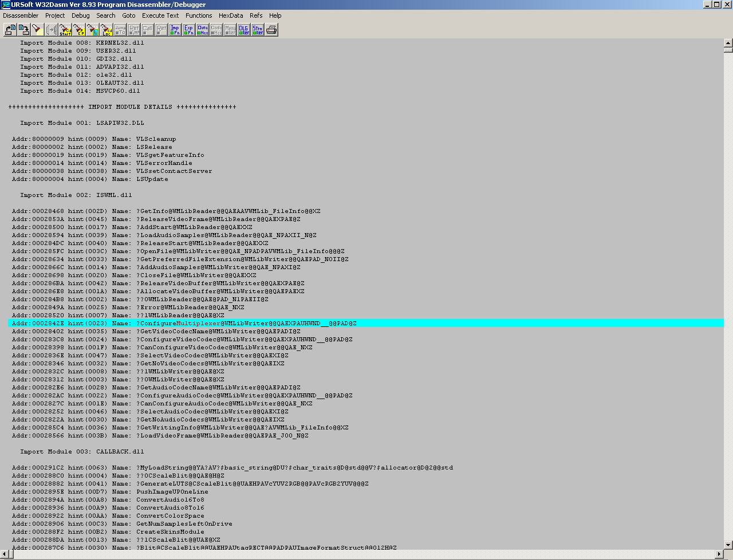733x560 pixels.
Task: Select the 'Import Module 014: MSVCP60.dll' line
Action: pyautogui.click(x=80, y=91)
